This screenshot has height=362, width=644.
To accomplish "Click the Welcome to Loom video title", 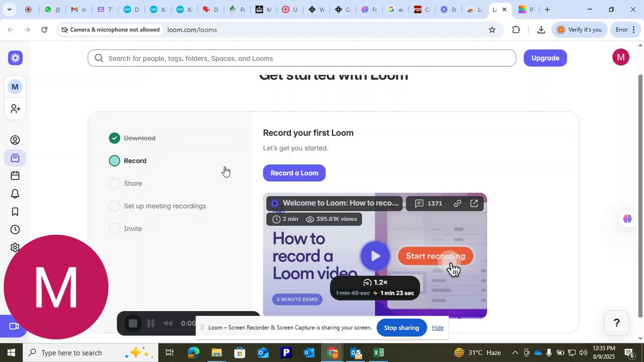I will click(340, 203).
